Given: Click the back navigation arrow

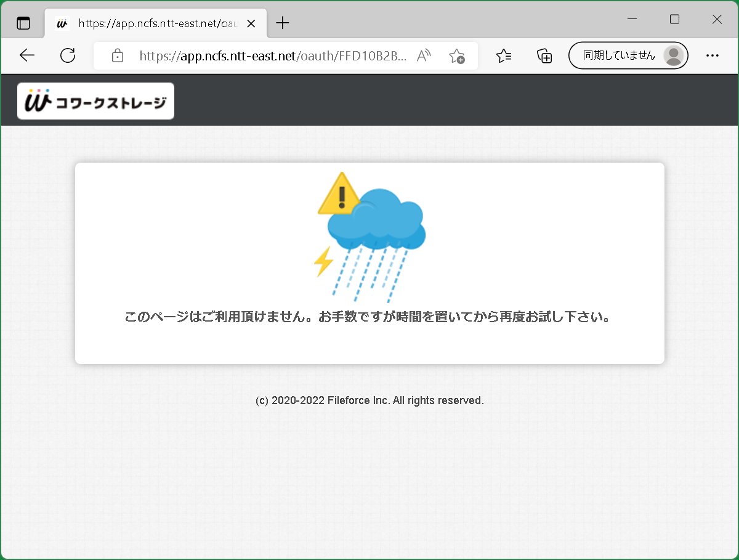Looking at the screenshot, I should (27, 55).
